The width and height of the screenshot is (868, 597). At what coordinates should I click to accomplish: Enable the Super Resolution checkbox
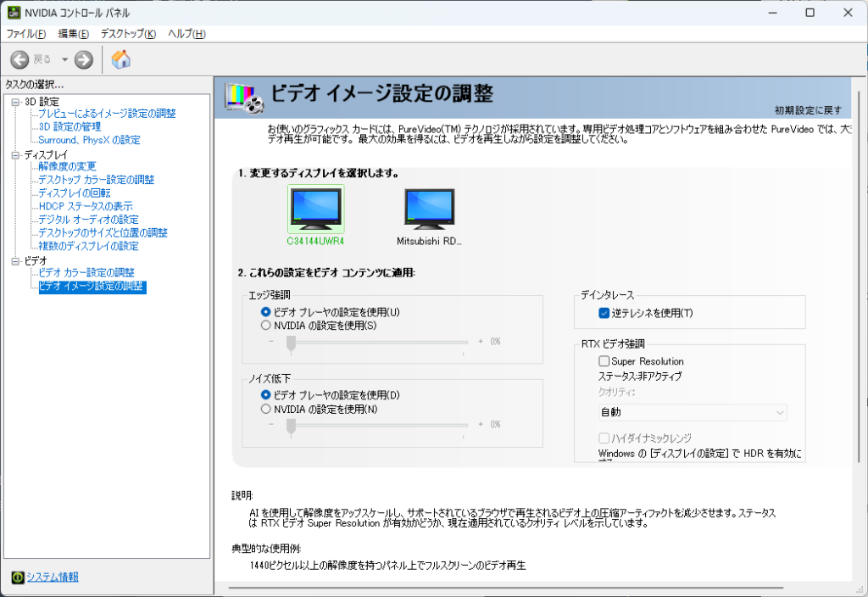click(x=604, y=360)
